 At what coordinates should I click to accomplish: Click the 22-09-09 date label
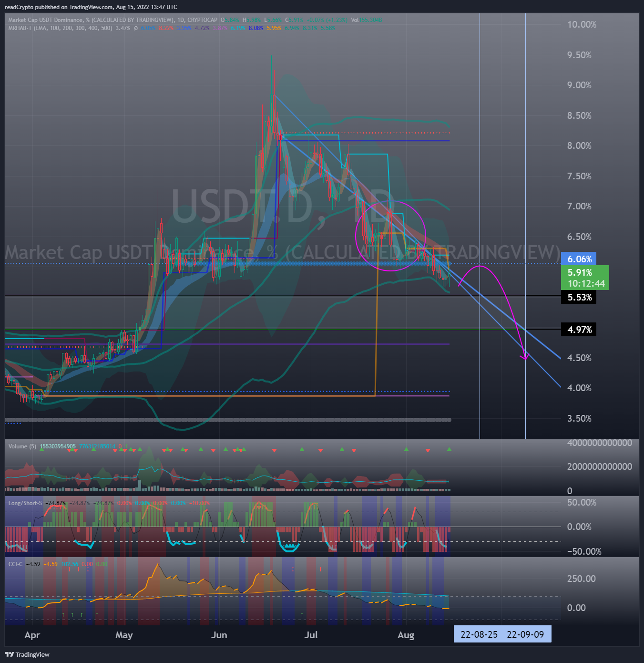[x=525, y=634]
